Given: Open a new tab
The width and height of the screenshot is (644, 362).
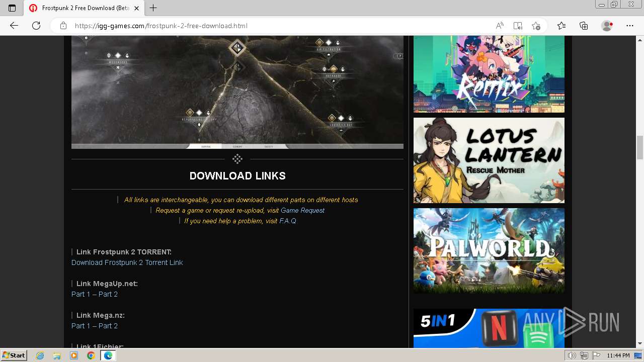Looking at the screenshot, I should 153,8.
